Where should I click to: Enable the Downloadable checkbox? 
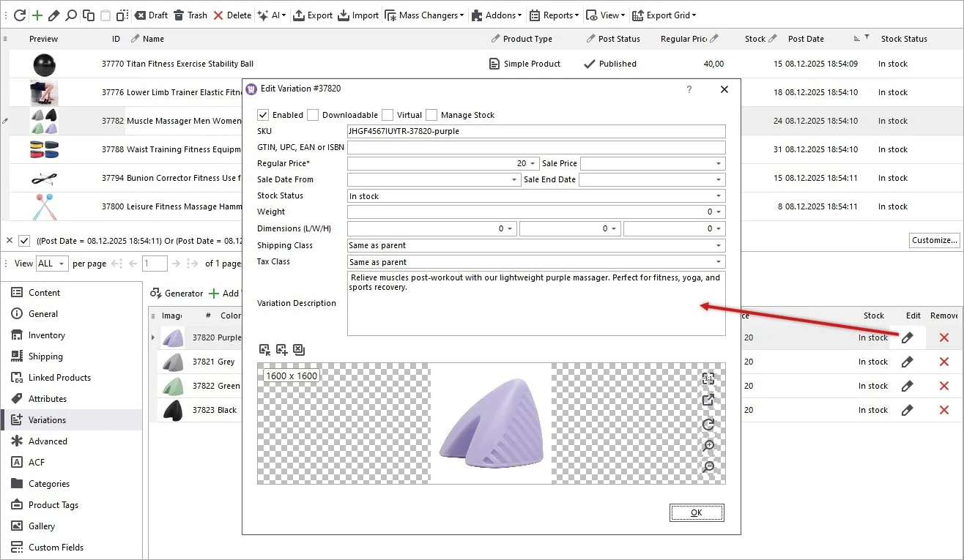(314, 114)
